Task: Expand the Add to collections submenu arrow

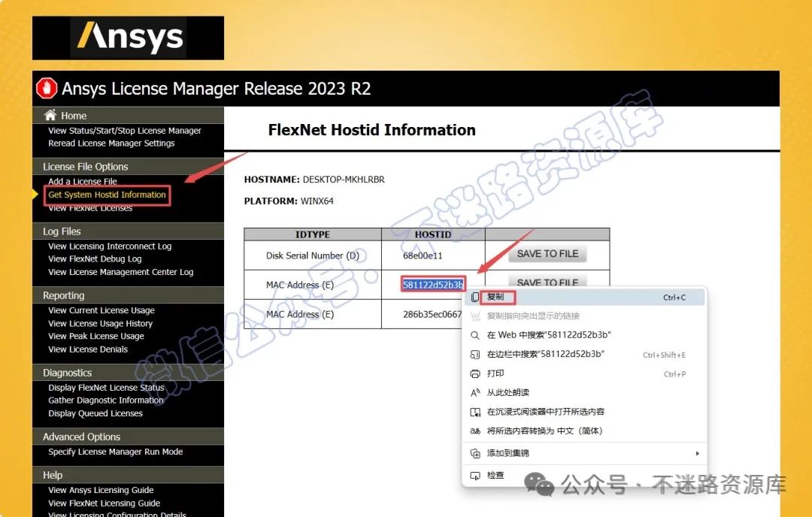Action: [x=697, y=453]
